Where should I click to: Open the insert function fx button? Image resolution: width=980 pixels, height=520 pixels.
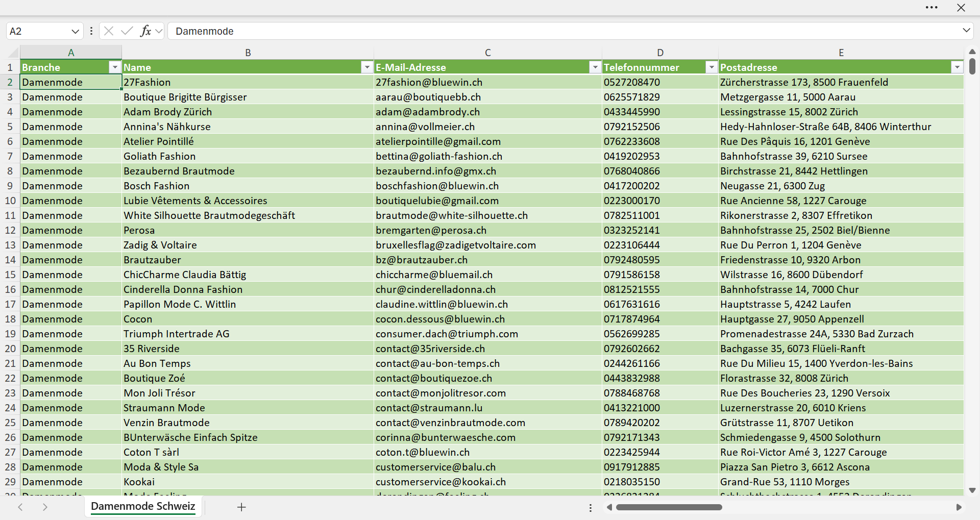145,31
